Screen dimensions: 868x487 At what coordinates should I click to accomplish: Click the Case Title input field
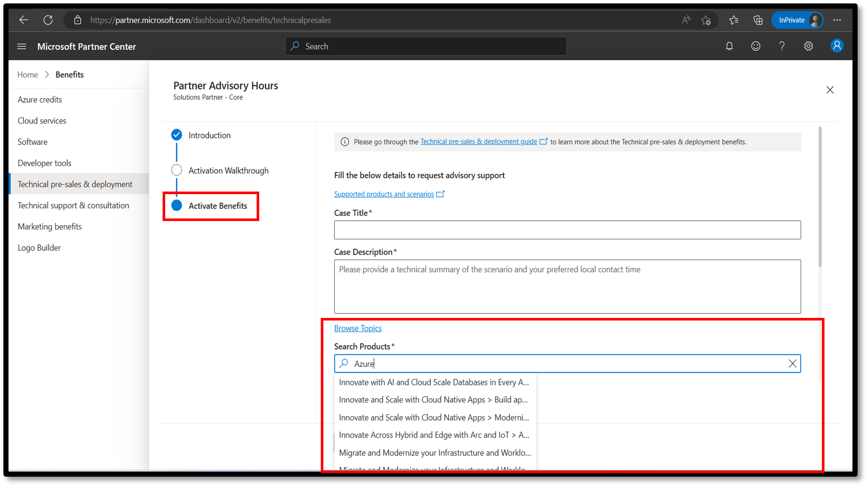[567, 230]
